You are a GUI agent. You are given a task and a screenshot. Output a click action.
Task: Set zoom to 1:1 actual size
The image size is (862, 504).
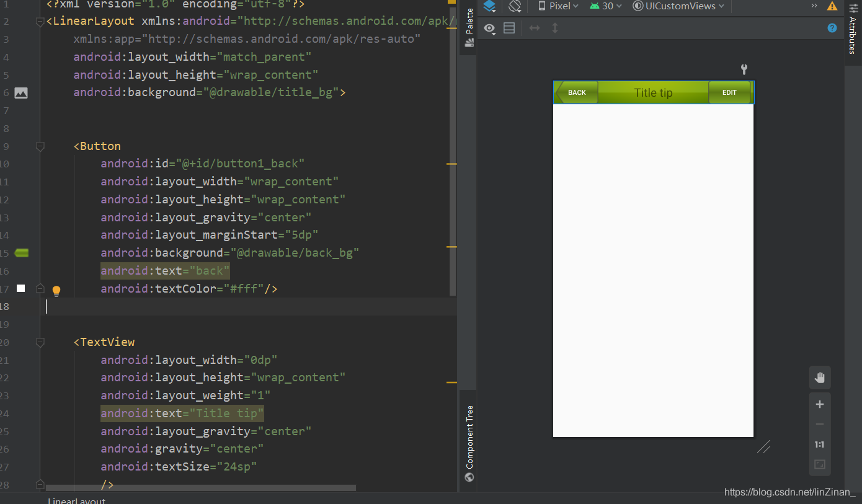(x=820, y=444)
